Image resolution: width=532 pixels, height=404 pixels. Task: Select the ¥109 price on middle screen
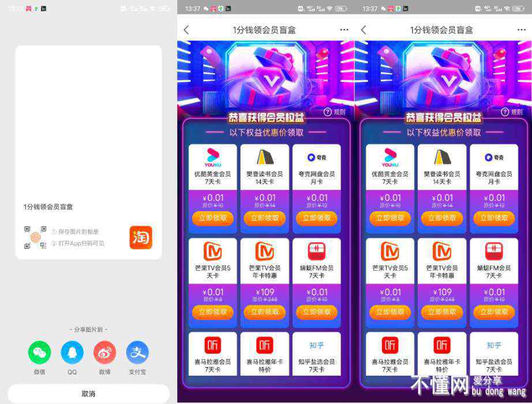pos(265,292)
